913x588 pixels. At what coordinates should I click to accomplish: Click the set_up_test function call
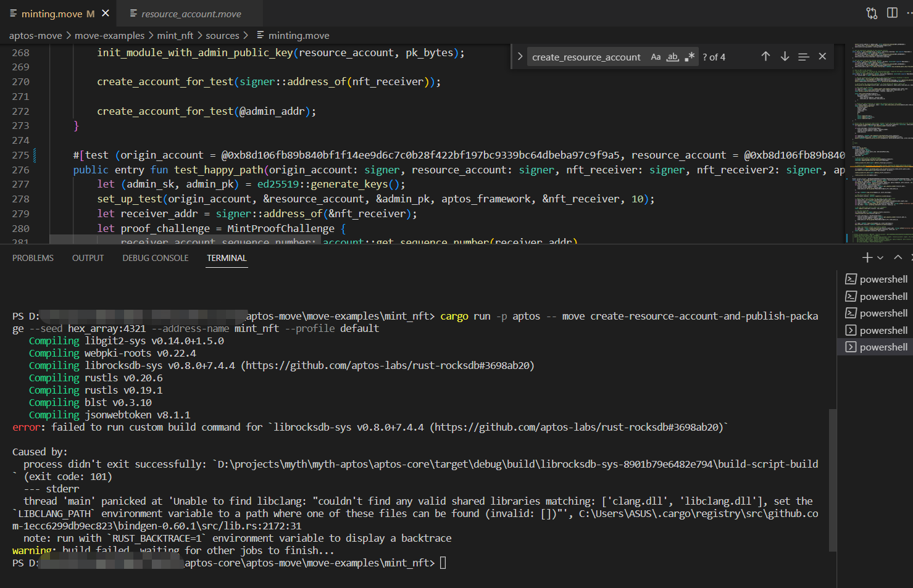(130, 199)
